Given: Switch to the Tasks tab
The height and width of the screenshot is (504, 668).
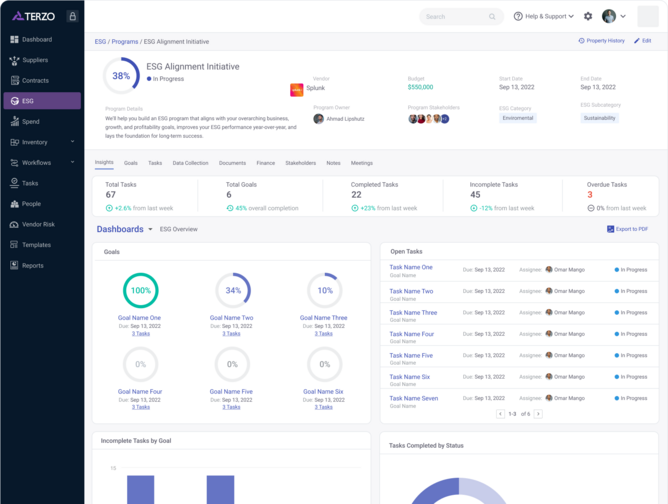Looking at the screenshot, I should 155,163.
